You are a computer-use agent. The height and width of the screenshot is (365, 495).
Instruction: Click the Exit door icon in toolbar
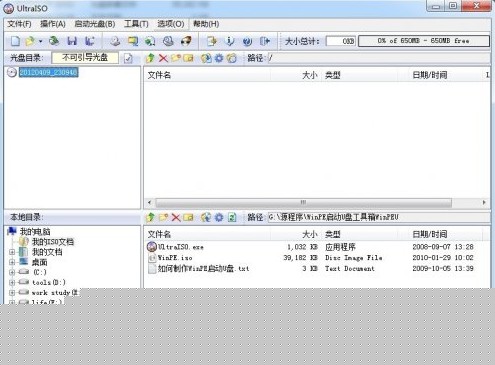265,41
